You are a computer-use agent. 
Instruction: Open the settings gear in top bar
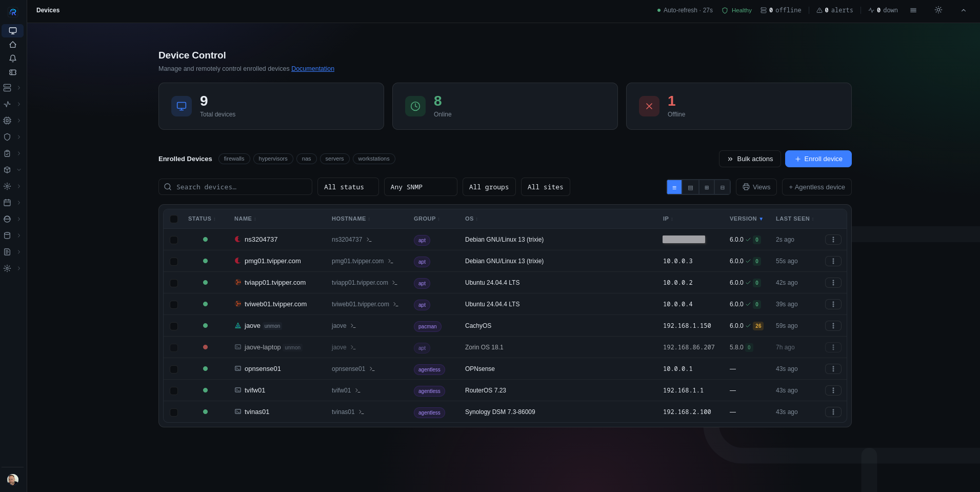[938, 10]
